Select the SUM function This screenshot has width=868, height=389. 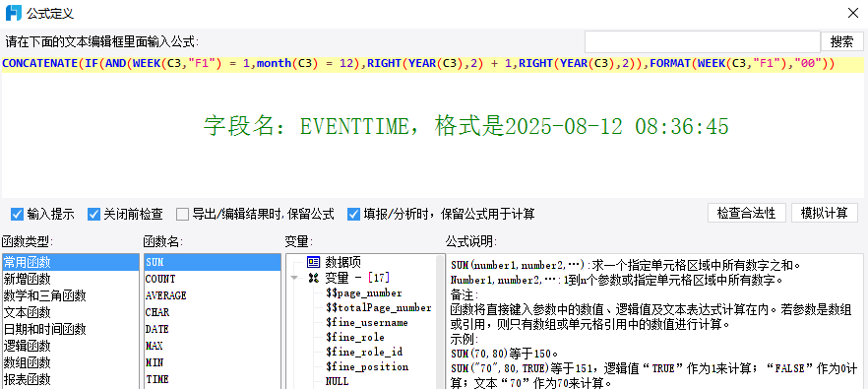tap(212, 262)
